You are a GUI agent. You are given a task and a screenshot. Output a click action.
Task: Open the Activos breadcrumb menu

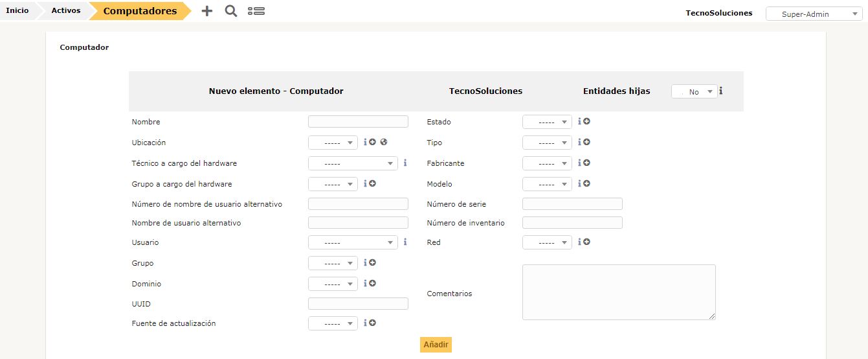click(x=65, y=11)
